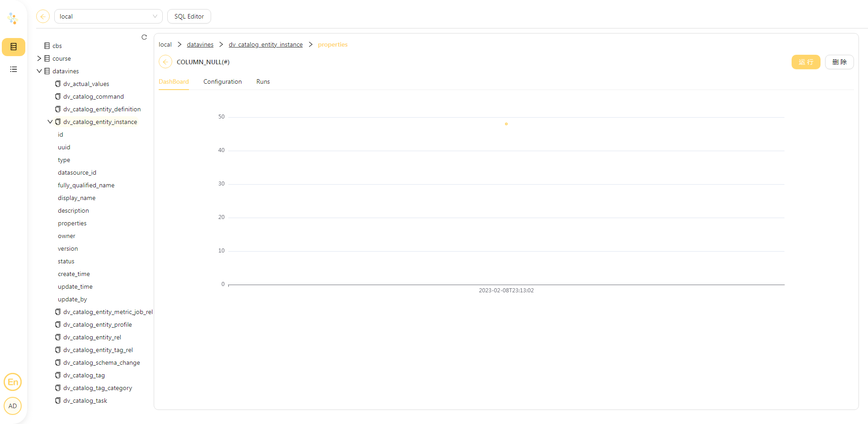868x424 pixels.
Task: Click dv_catalog_entity_definition table icon
Action: [58, 109]
